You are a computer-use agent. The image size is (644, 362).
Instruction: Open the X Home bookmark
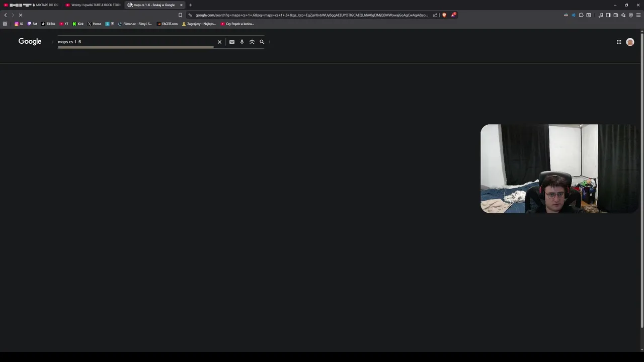[95, 24]
